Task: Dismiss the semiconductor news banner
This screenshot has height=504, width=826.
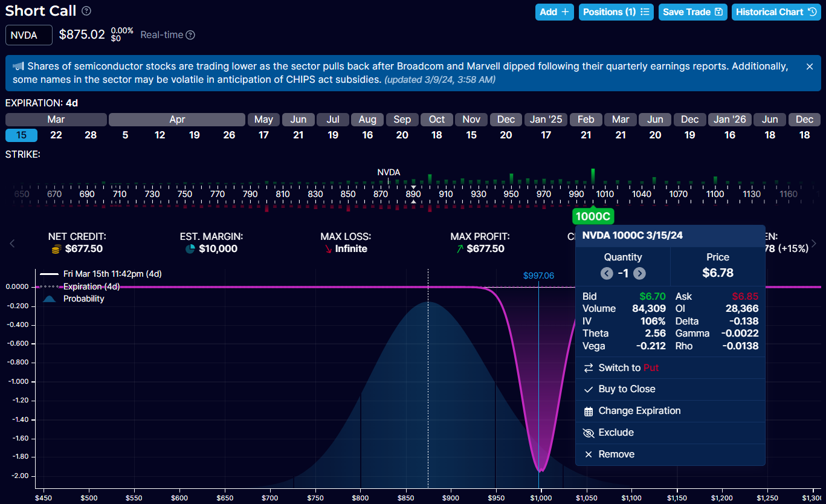Action: point(810,66)
